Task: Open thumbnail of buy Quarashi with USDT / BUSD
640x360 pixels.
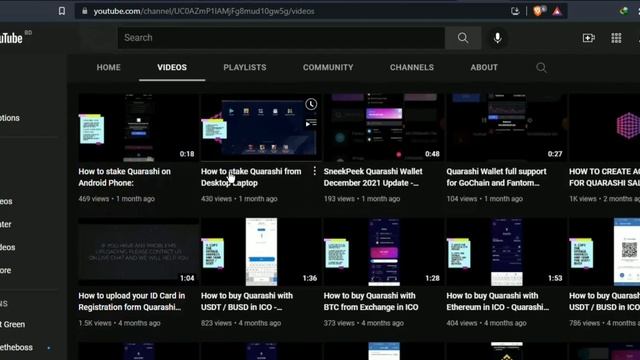Action: pos(261,252)
